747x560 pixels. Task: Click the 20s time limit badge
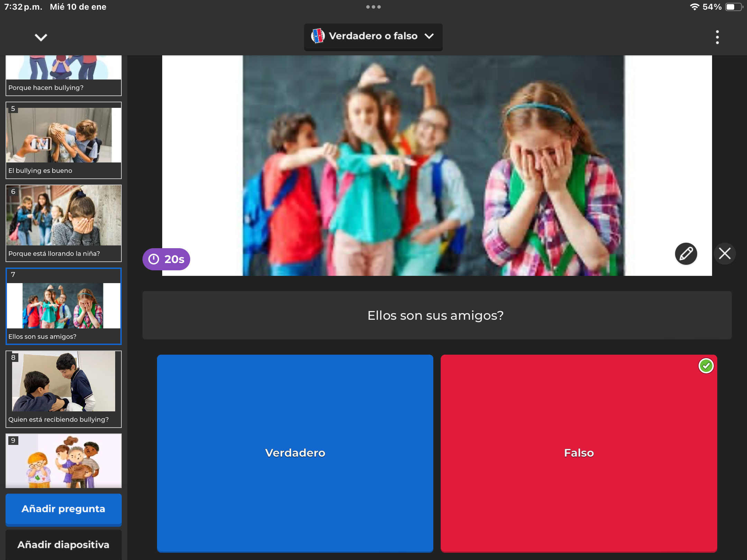point(166,259)
